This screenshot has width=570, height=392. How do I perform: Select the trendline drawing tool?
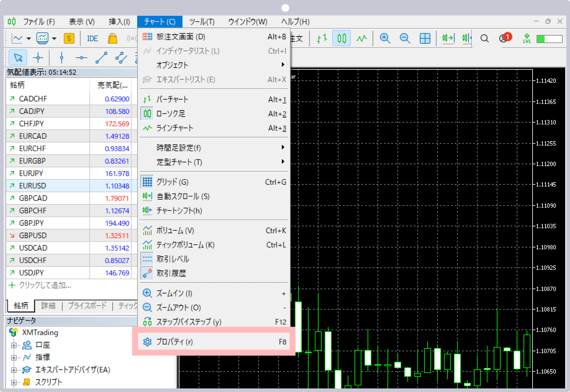point(101,58)
